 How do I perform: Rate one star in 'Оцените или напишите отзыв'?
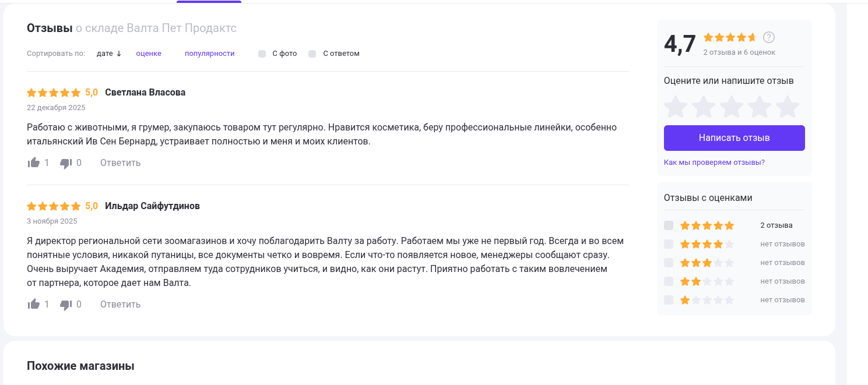pyautogui.click(x=676, y=107)
